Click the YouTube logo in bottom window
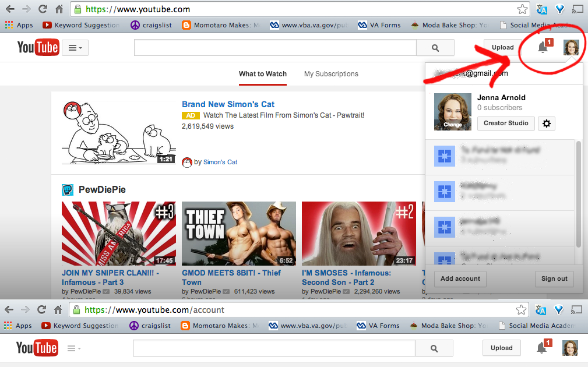 (x=37, y=348)
